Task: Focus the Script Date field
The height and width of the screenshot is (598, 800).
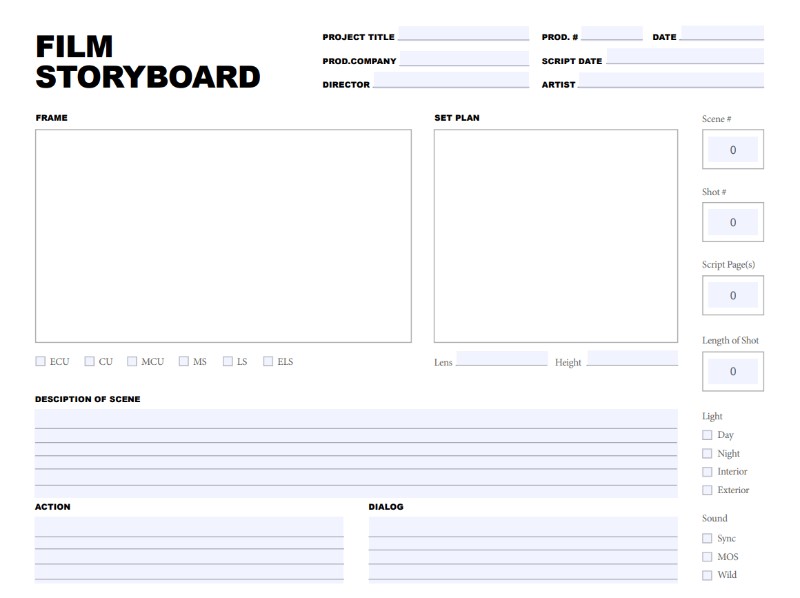Action: click(685, 56)
